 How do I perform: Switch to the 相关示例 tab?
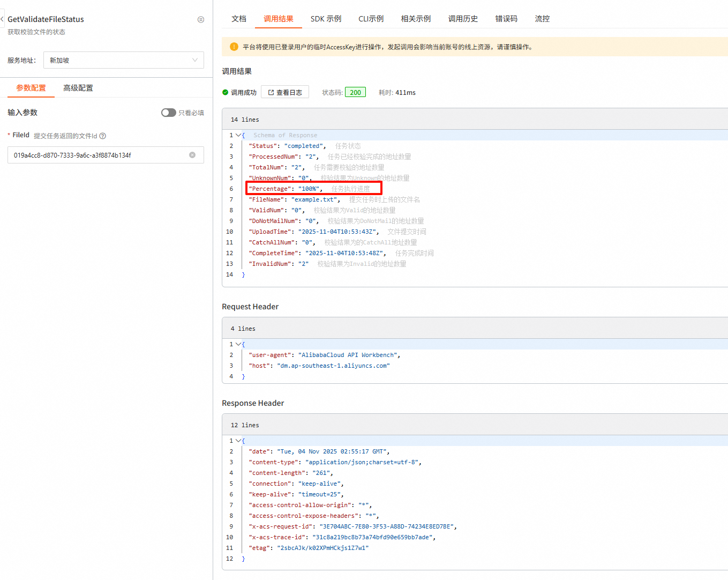click(416, 19)
